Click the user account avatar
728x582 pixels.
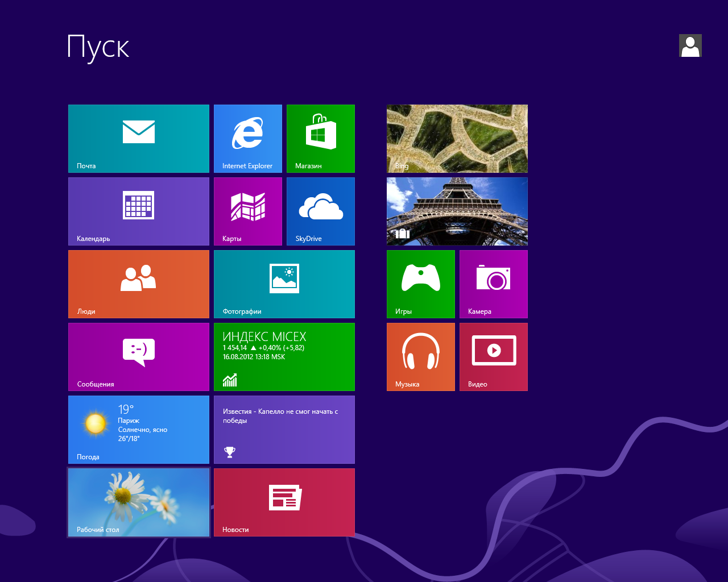click(x=690, y=45)
